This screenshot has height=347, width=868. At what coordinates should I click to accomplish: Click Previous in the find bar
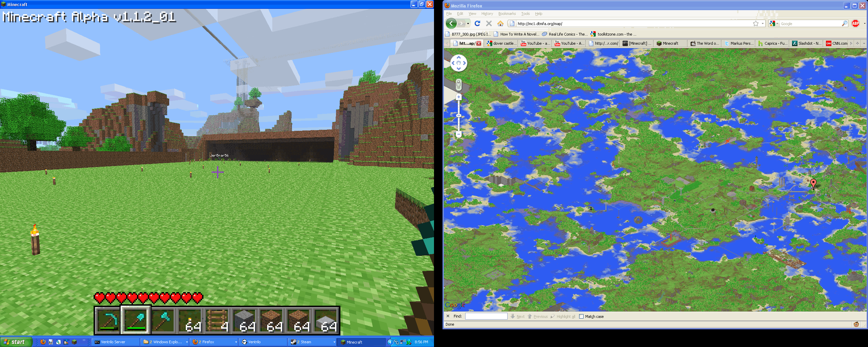click(x=537, y=317)
